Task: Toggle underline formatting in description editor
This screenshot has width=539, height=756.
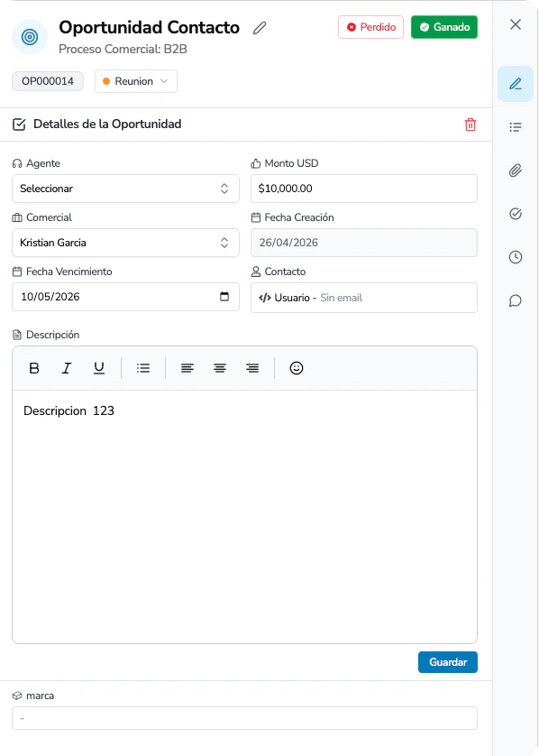Action: (x=99, y=368)
